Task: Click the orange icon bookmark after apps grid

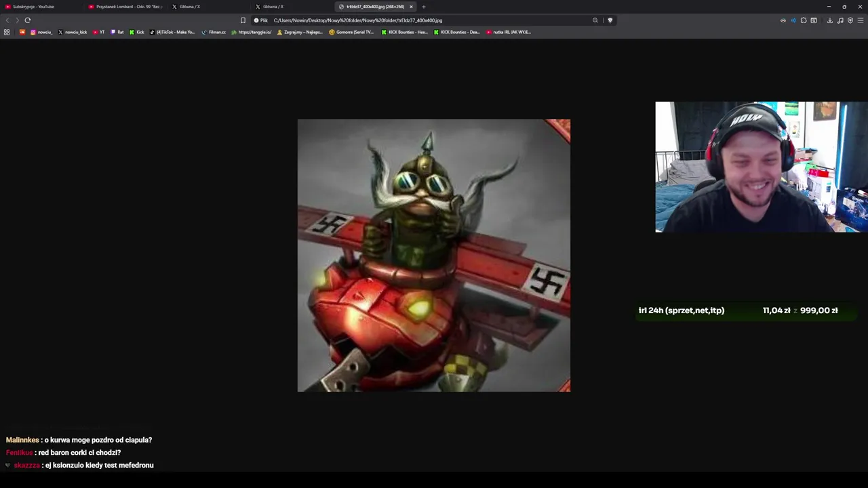Action: (x=22, y=32)
